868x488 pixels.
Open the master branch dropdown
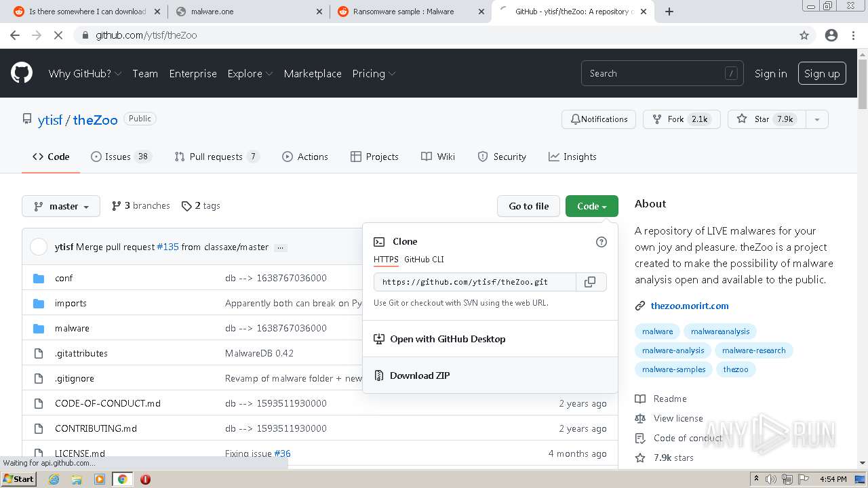tap(61, 206)
